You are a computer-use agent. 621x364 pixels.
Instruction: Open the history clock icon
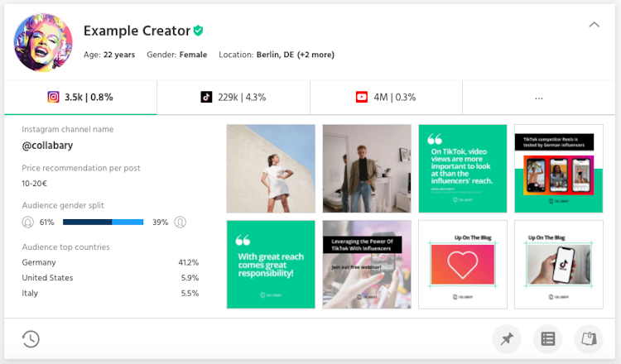[x=31, y=339]
